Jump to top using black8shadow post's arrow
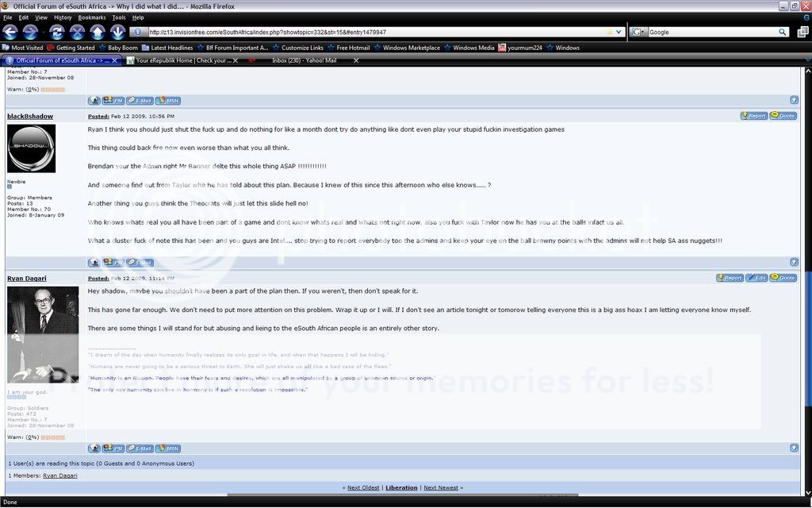Image resolution: width=812 pixels, height=508 pixels. (794, 262)
